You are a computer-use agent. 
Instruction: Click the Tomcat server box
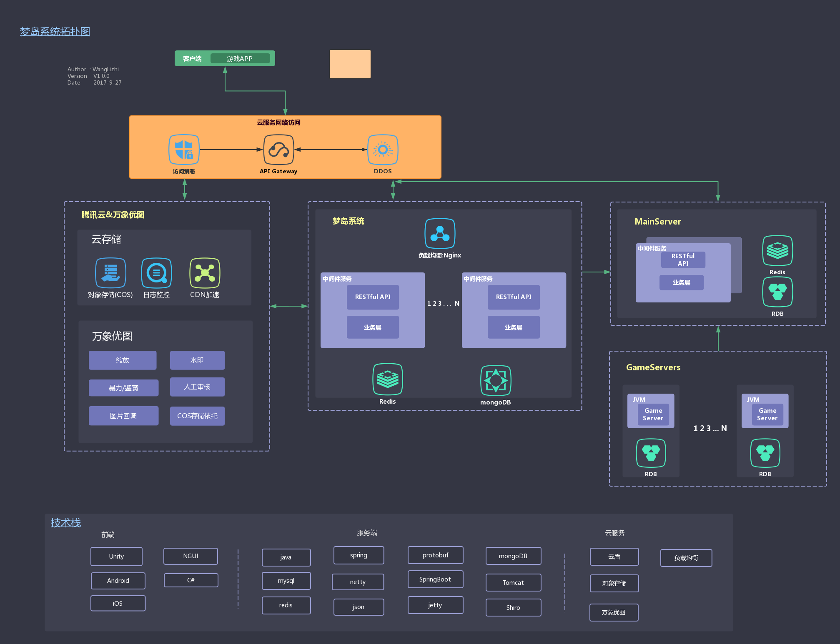click(x=513, y=583)
